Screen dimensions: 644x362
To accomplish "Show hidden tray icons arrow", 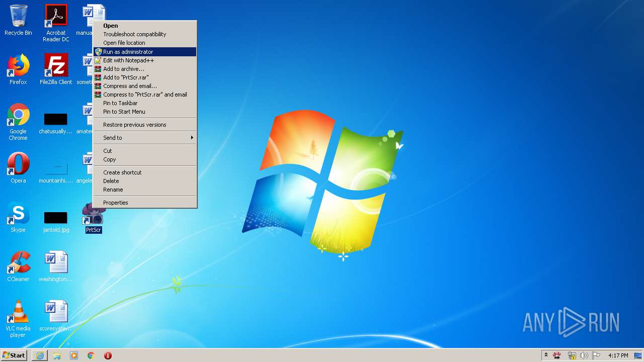I will [x=546, y=355].
